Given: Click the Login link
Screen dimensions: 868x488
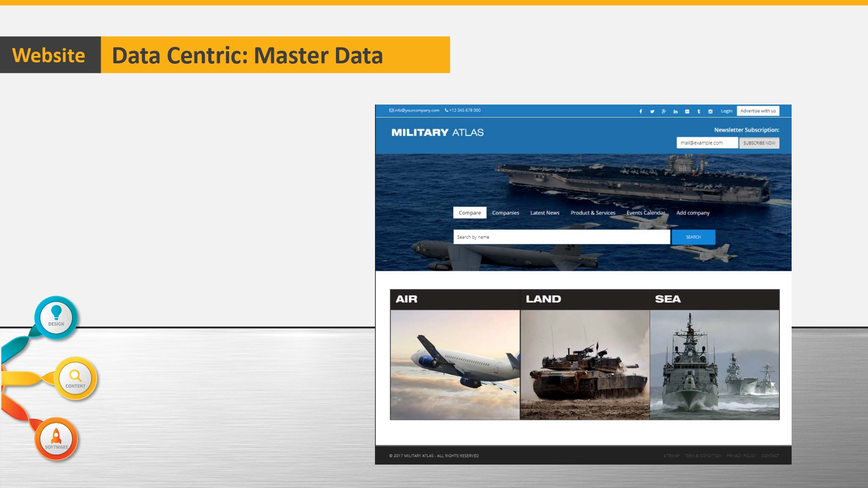Looking at the screenshot, I should pyautogui.click(x=726, y=111).
